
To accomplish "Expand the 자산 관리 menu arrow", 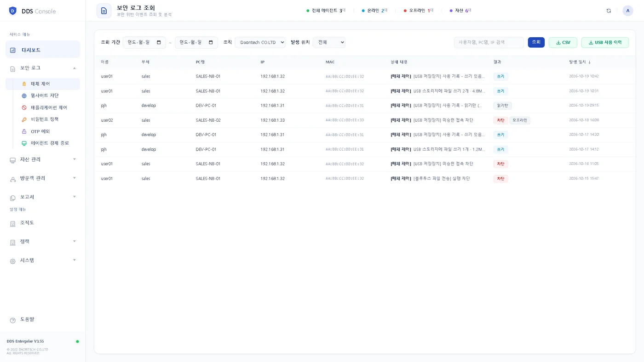I will coord(75,159).
